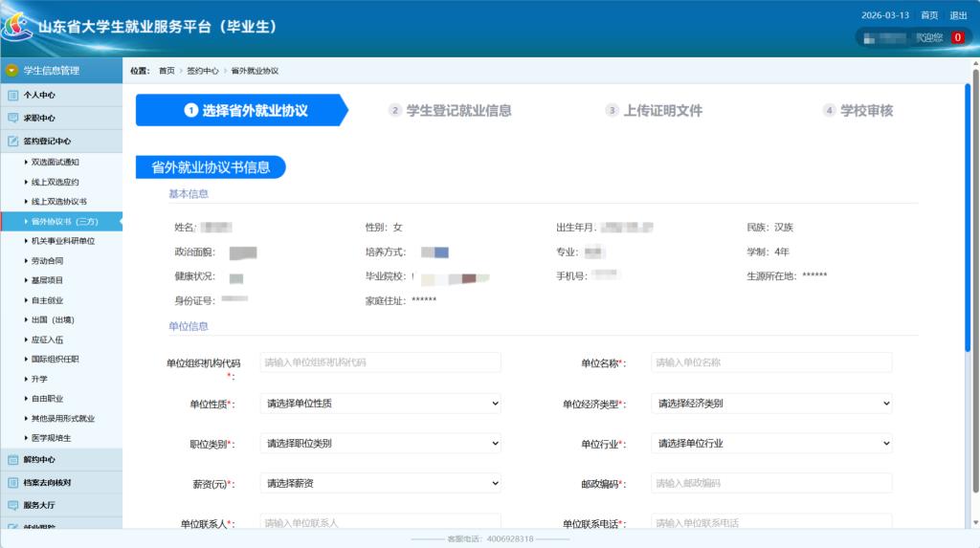Open 薪资(元) dropdown
The height and width of the screenshot is (548, 980).
(x=381, y=484)
